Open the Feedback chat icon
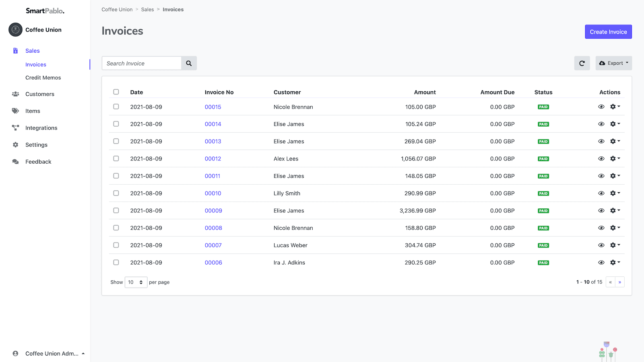 (15, 161)
